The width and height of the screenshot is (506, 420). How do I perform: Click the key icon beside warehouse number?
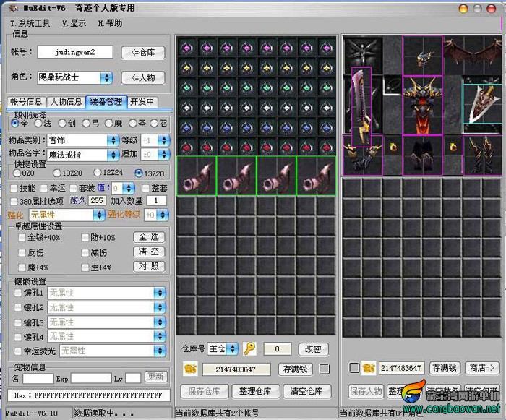[249, 348]
